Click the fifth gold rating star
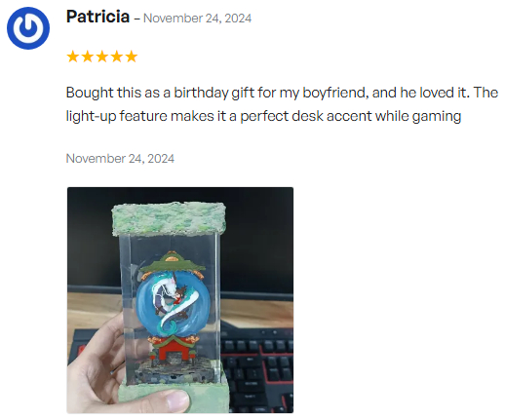The height and width of the screenshot is (420, 505). click(x=132, y=57)
